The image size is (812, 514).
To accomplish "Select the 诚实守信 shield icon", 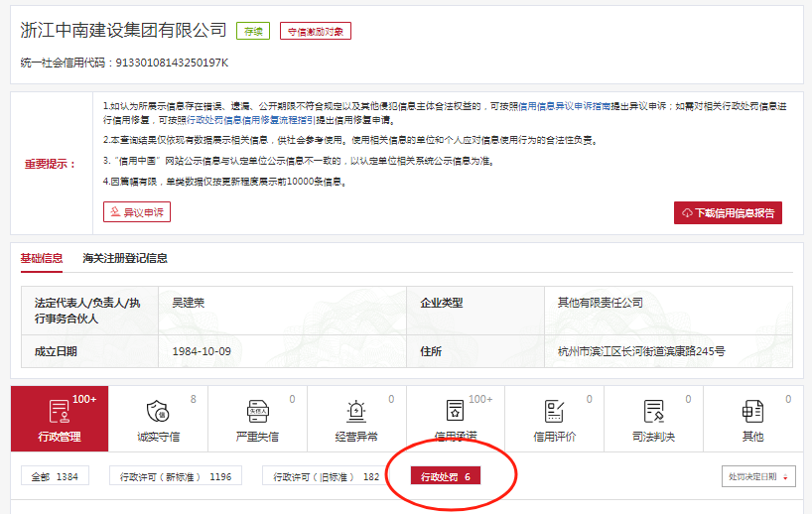I will click(x=158, y=412).
